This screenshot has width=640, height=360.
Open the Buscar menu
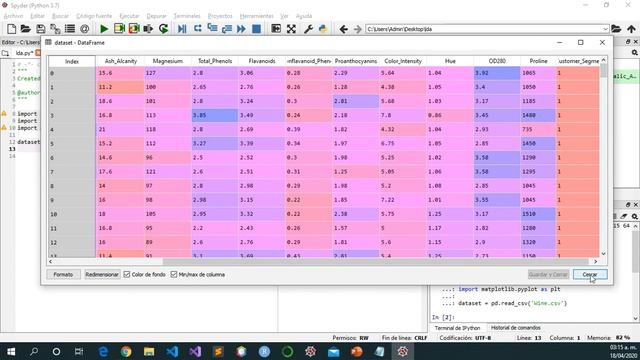pyautogui.click(x=60, y=16)
